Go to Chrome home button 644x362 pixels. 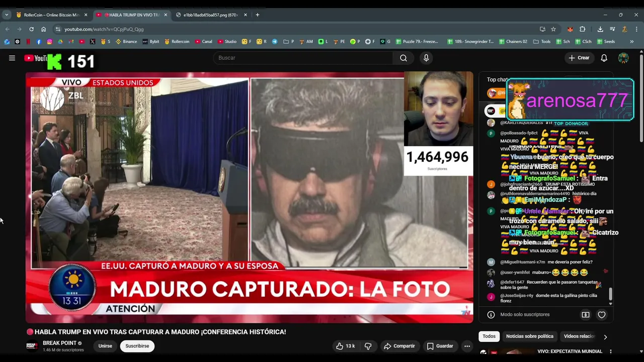pyautogui.click(x=43, y=29)
